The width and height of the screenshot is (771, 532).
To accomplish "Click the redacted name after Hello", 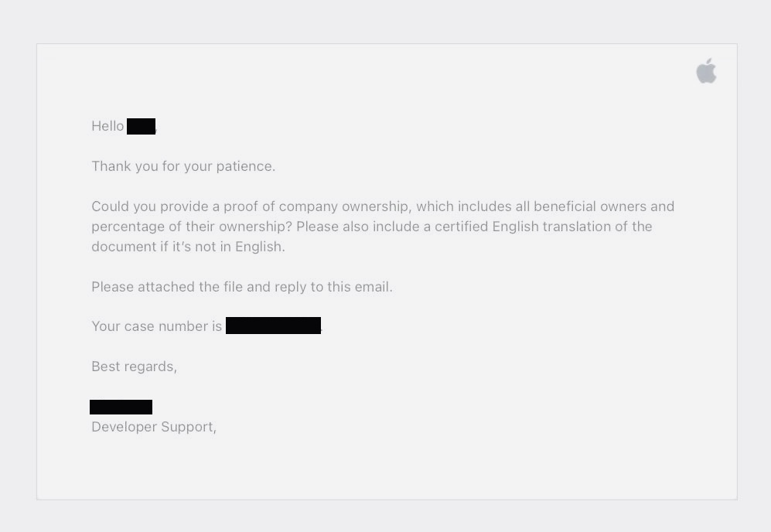I will pos(141,126).
